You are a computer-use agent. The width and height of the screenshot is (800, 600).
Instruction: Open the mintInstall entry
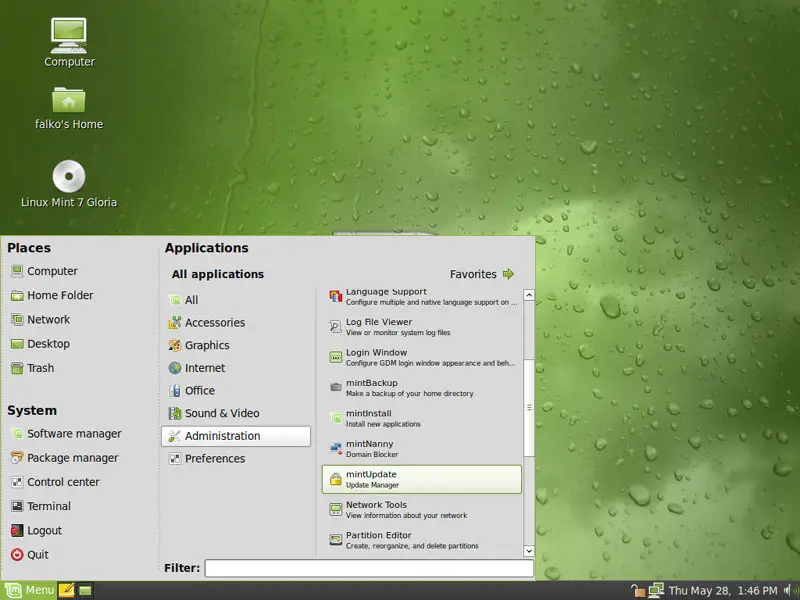pyautogui.click(x=422, y=418)
